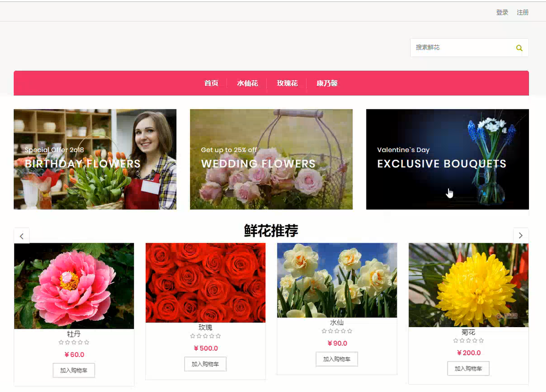Add 菊花 to cart with 加入购物车
This screenshot has height=392, width=546.
pos(468,368)
